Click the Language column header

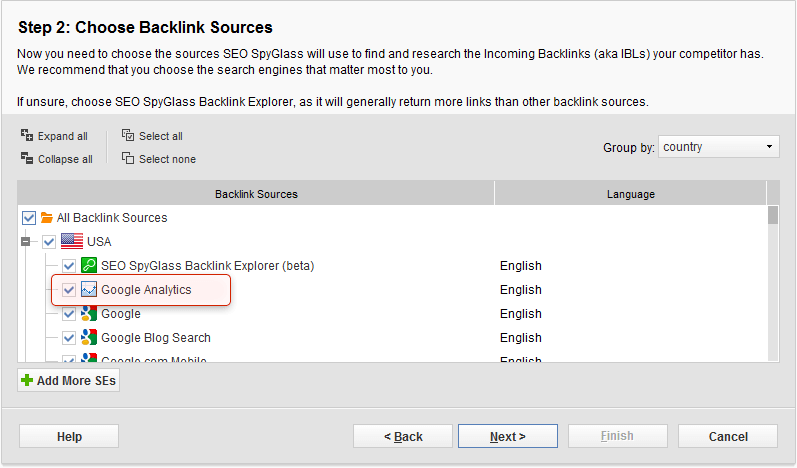pos(630,194)
